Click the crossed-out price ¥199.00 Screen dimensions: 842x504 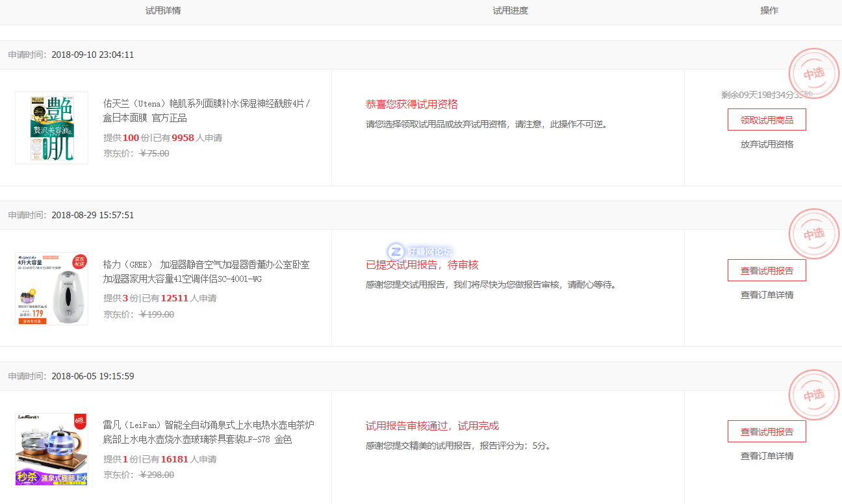pyautogui.click(x=157, y=314)
